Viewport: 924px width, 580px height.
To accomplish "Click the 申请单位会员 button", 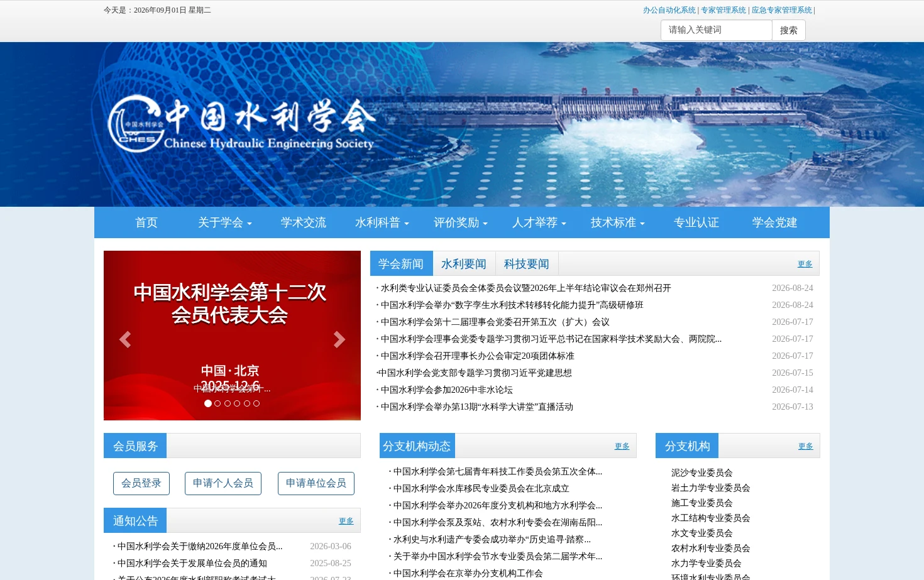I will (x=316, y=483).
